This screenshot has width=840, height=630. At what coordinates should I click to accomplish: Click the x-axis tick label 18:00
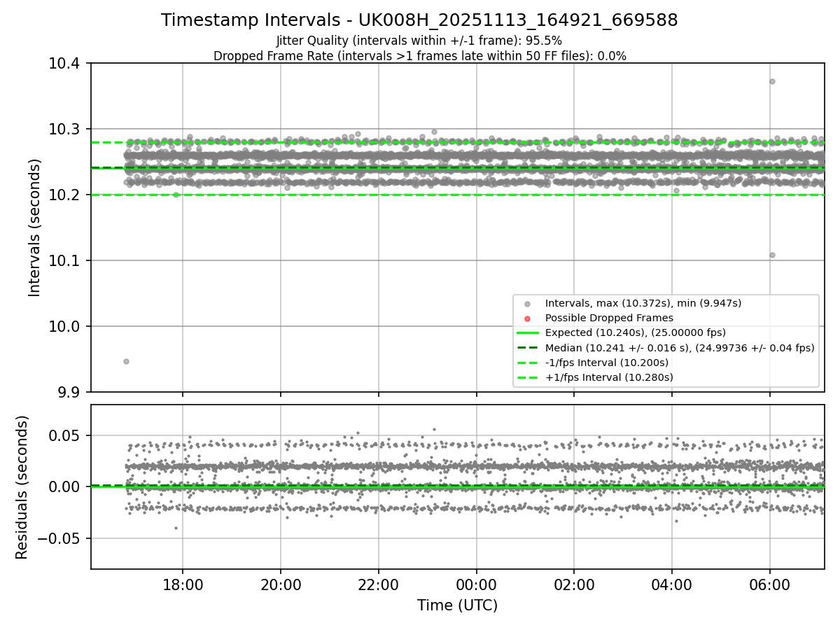(x=183, y=584)
